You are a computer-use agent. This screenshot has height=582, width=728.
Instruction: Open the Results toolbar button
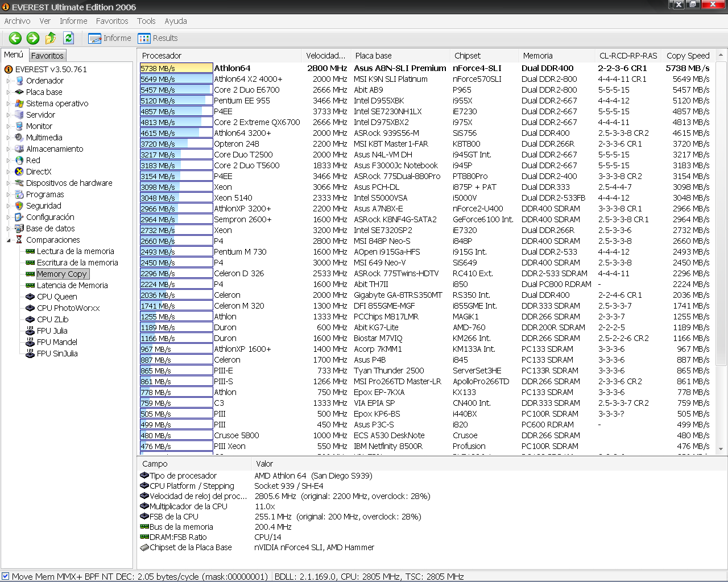[x=158, y=38]
